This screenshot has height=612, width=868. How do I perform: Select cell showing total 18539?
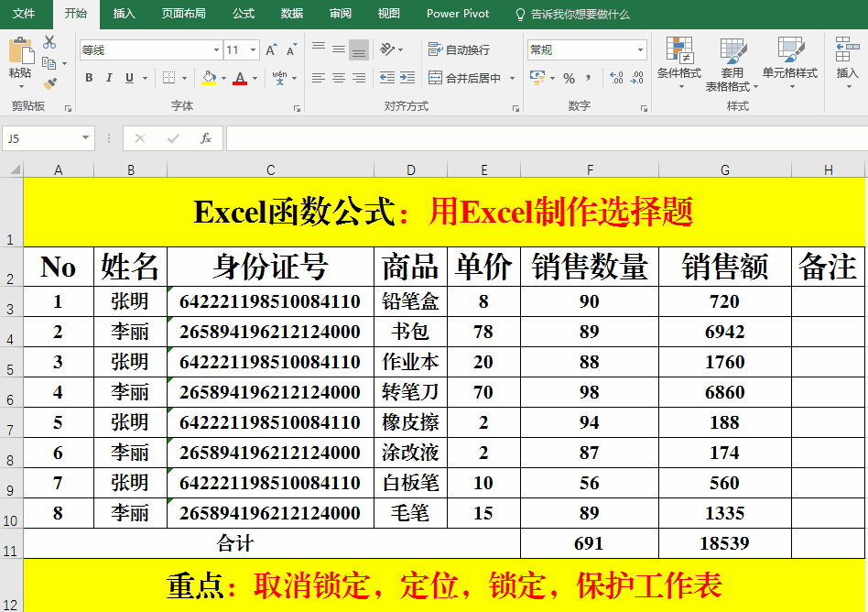coord(724,543)
